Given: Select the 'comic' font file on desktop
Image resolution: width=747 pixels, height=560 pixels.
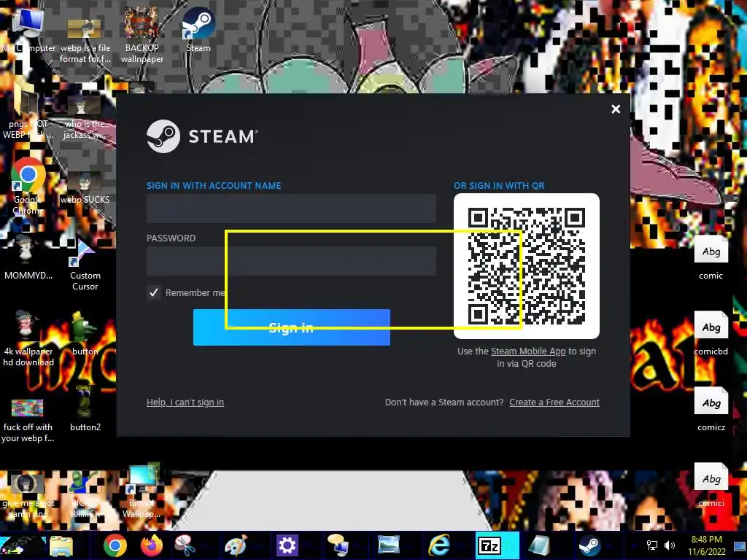Looking at the screenshot, I should [711, 257].
